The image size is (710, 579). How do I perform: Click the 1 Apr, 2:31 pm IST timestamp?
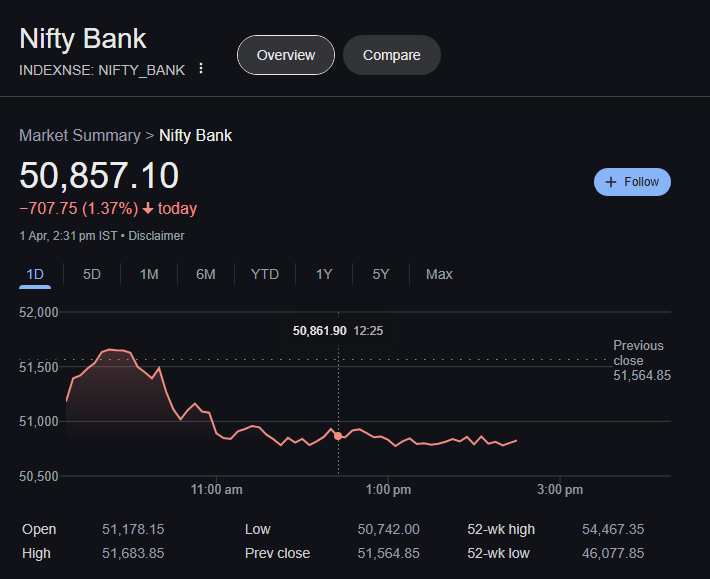(68, 236)
